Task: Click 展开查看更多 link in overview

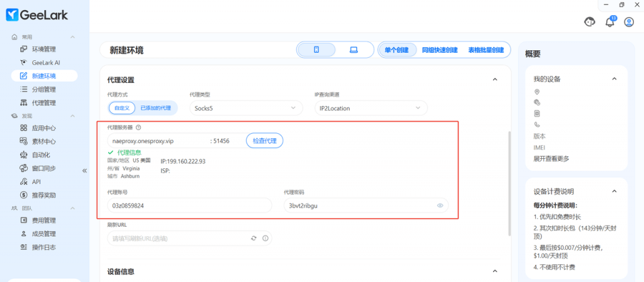Action: (552, 158)
